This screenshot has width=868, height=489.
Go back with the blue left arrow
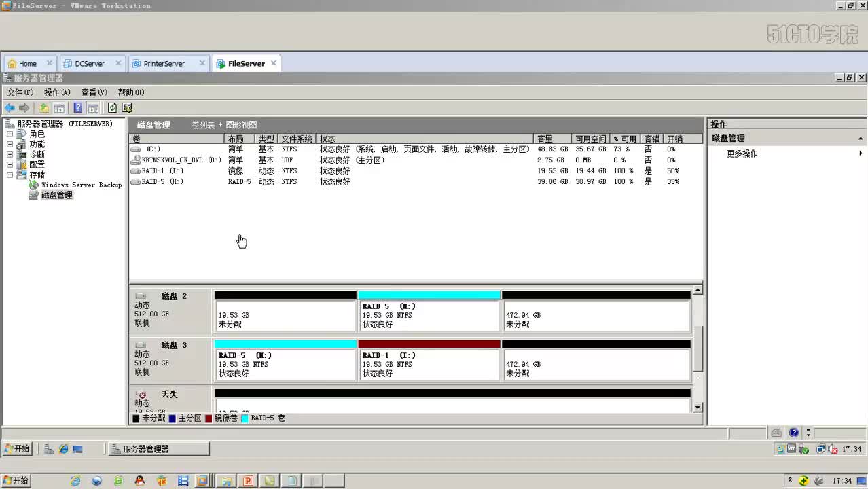(x=10, y=108)
